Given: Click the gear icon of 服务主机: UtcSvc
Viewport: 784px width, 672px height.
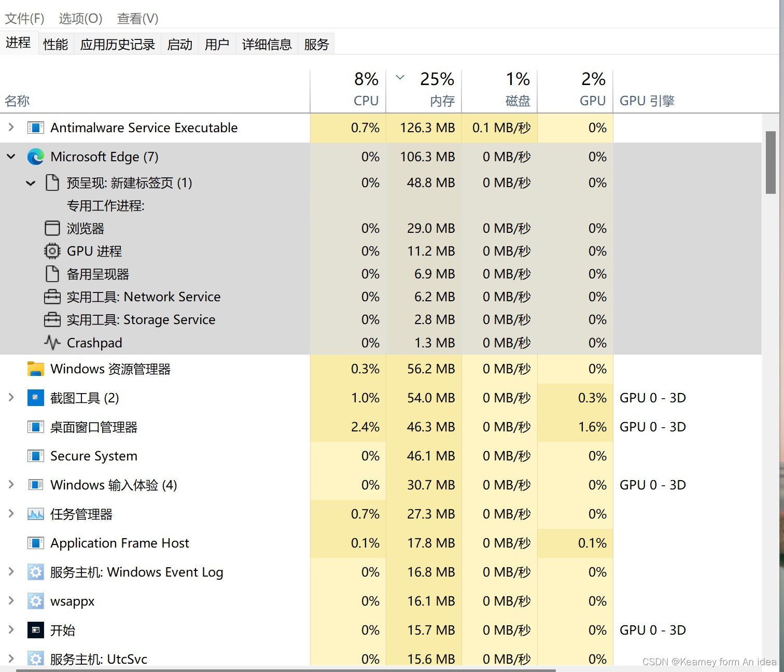Looking at the screenshot, I should point(35,659).
